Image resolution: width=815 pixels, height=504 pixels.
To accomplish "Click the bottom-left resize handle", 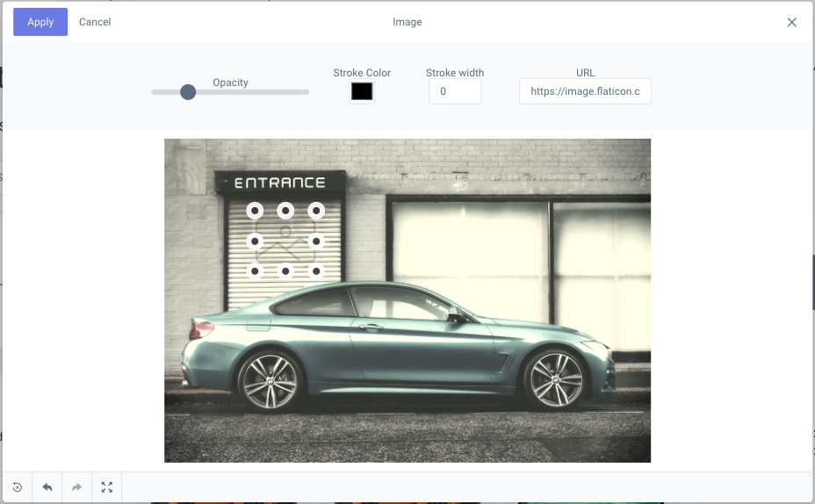I will pyautogui.click(x=255, y=271).
